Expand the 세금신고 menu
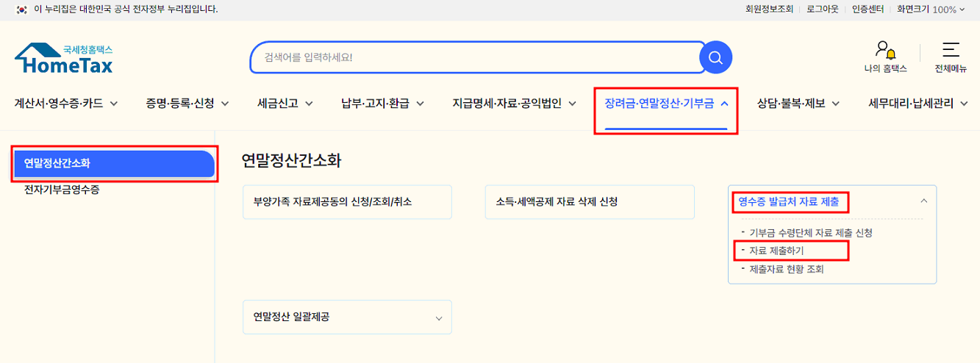The image size is (980, 363). click(x=285, y=104)
